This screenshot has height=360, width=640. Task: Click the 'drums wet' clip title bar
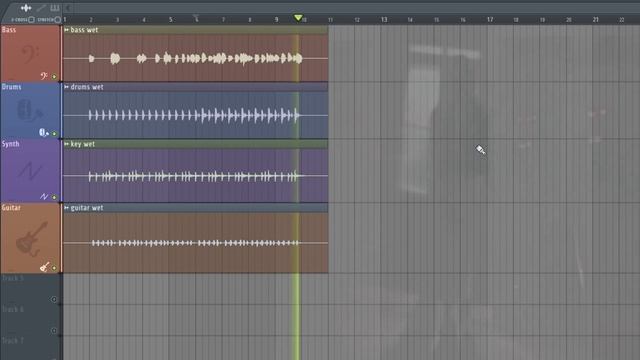(x=196, y=87)
